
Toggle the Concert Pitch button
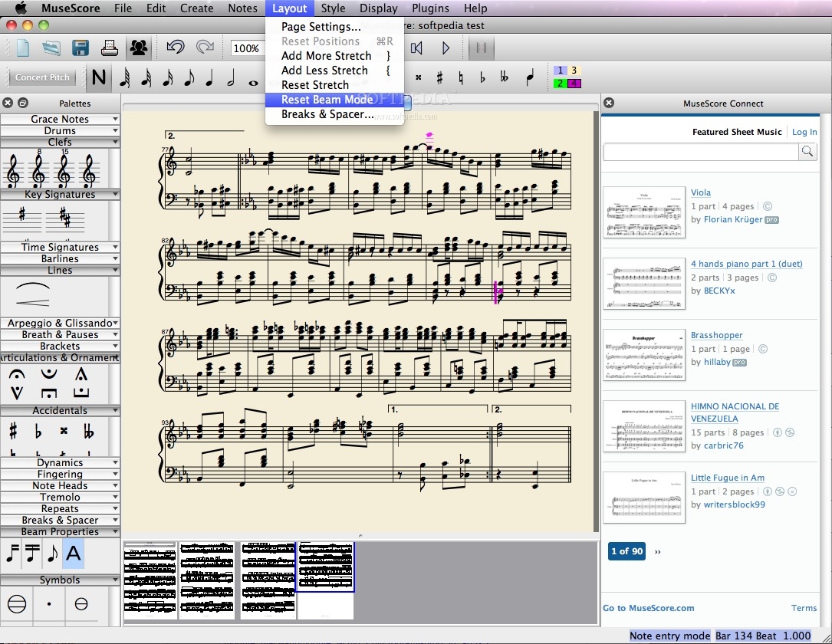pos(43,77)
